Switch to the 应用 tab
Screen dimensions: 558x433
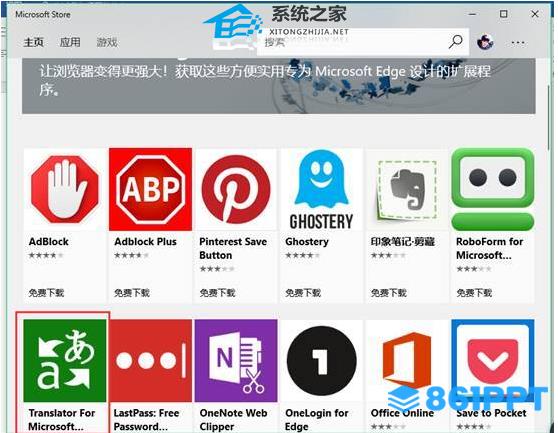click(x=70, y=42)
